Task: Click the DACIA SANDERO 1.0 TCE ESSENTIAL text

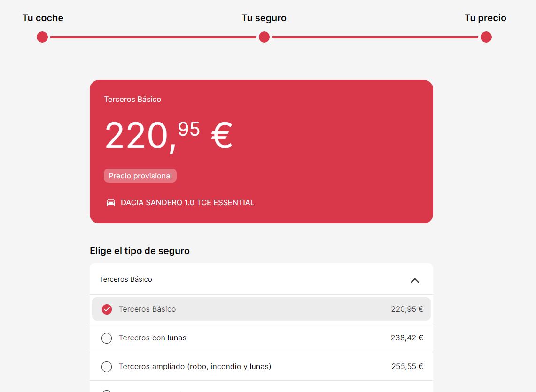Action: [187, 202]
